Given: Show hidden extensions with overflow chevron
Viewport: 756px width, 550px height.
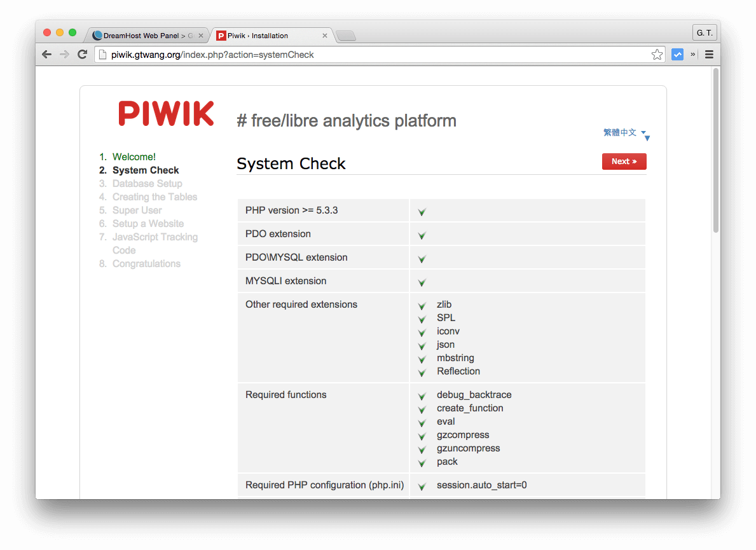Looking at the screenshot, I should click(x=692, y=55).
